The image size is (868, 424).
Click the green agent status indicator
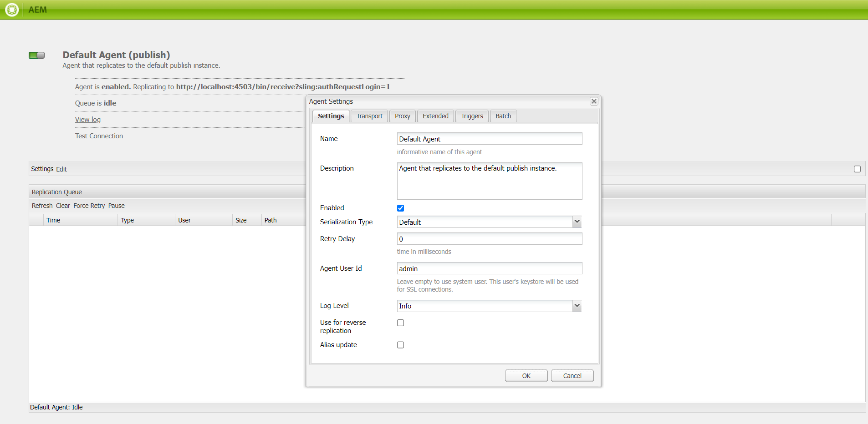36,56
